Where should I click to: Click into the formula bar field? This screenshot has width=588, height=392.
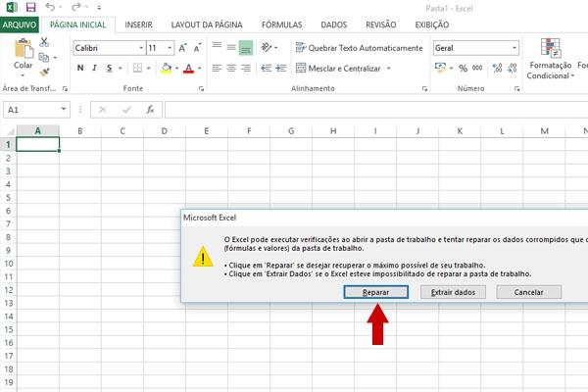[x=376, y=110]
